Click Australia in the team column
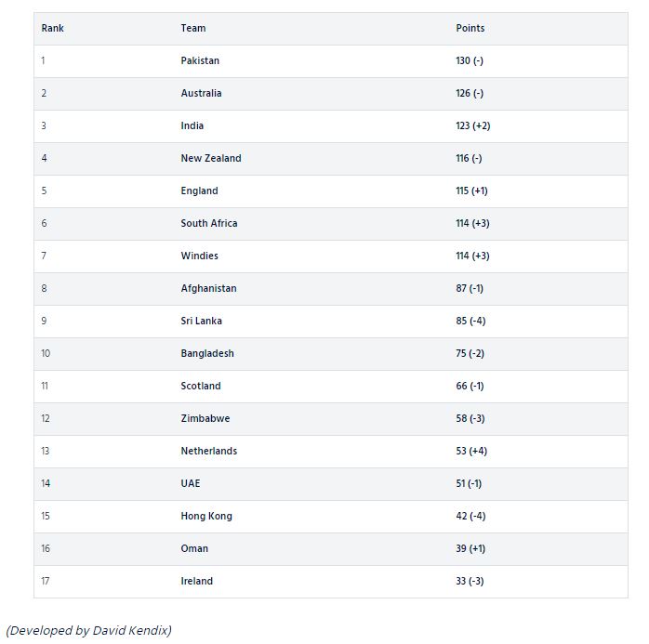Screen dimensions: 649x644 point(201,93)
